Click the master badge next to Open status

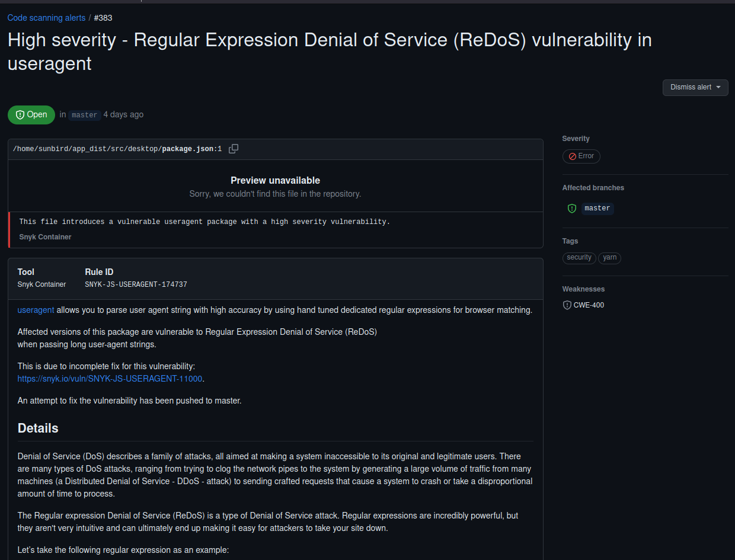[84, 114]
